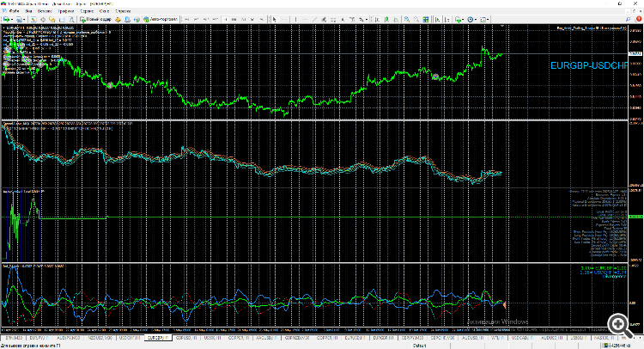
Task: Select the cursor arrow tool
Action: point(275,19)
